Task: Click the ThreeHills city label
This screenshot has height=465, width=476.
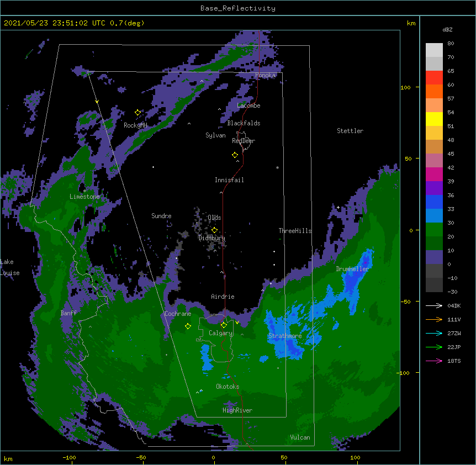Action: (x=295, y=231)
